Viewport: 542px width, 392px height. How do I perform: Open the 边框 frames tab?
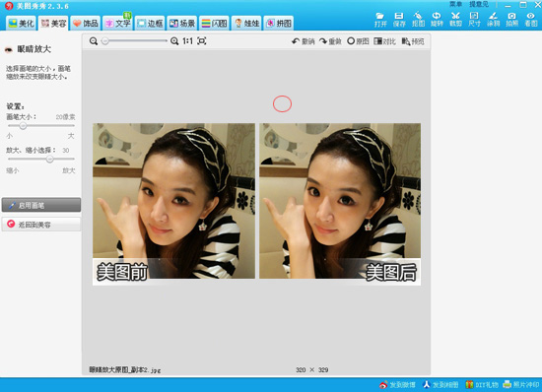pos(150,23)
